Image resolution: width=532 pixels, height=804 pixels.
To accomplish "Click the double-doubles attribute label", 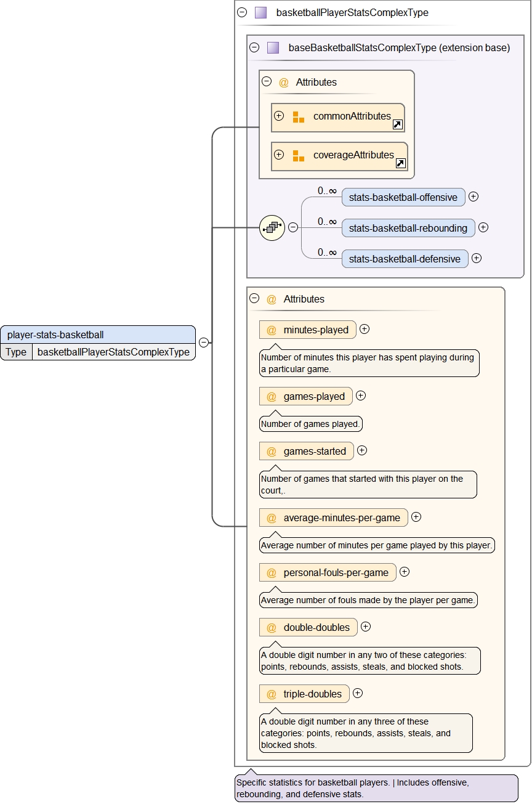I will 316,628.
